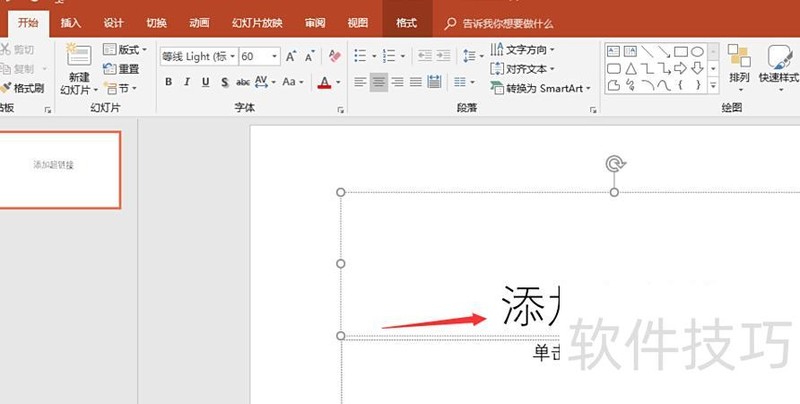
Task: Toggle italic formatting
Action: point(187,82)
